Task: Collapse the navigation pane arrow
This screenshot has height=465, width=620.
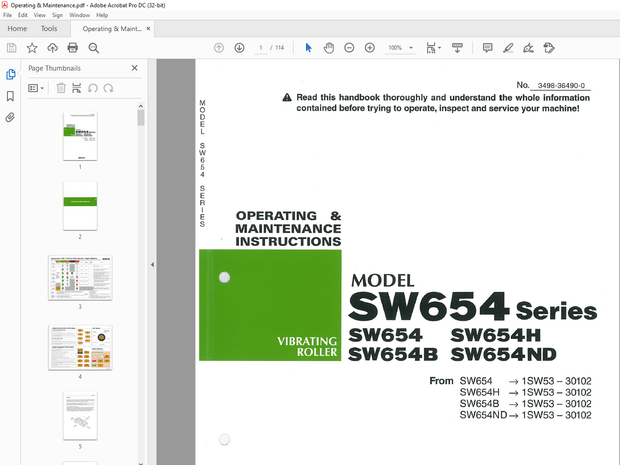Action: (x=152, y=265)
